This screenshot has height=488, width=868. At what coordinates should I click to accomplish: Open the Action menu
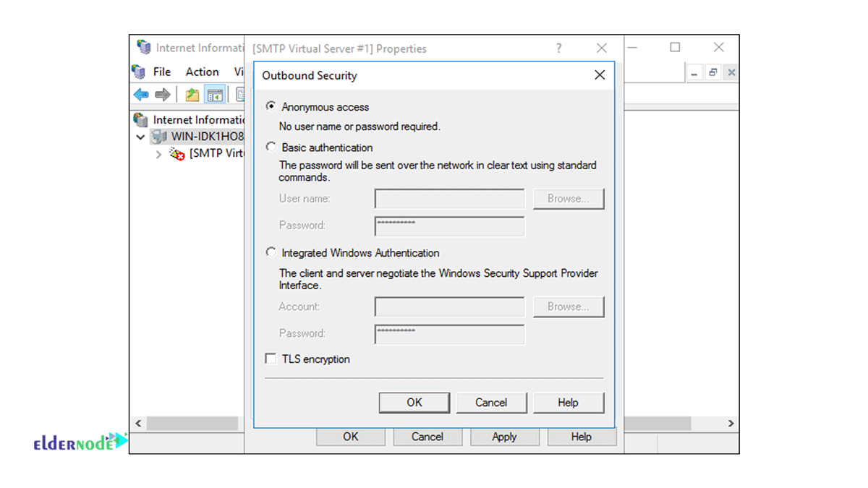pyautogui.click(x=202, y=72)
